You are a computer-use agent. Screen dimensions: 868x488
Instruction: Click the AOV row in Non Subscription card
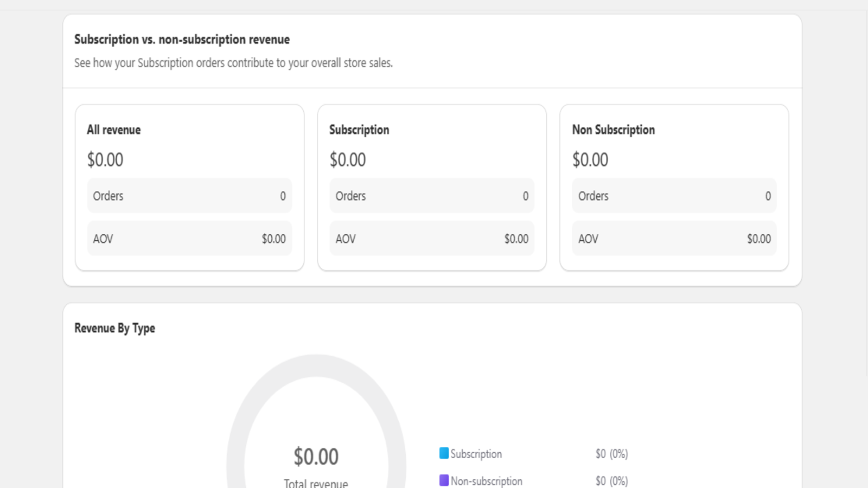(x=674, y=239)
